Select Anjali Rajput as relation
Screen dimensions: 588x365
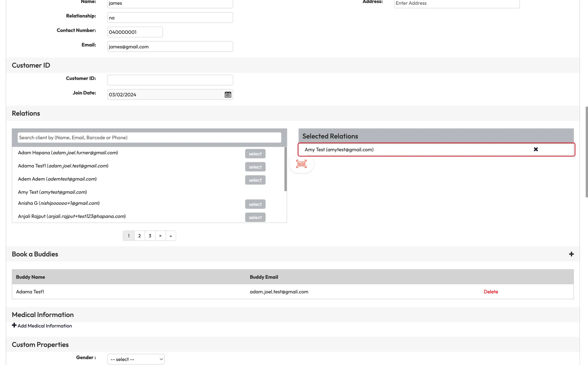pos(255,217)
